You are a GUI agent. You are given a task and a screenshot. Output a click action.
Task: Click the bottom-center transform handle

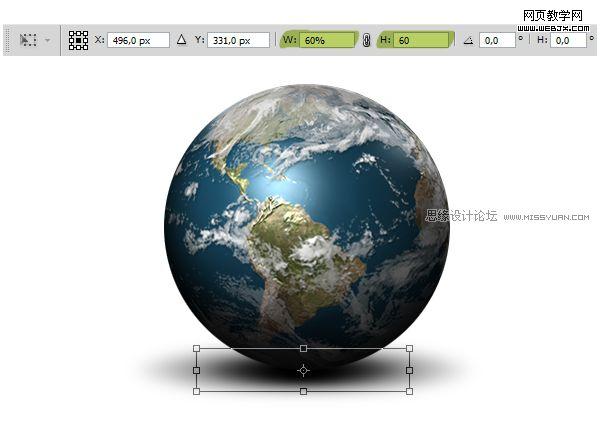(x=303, y=391)
